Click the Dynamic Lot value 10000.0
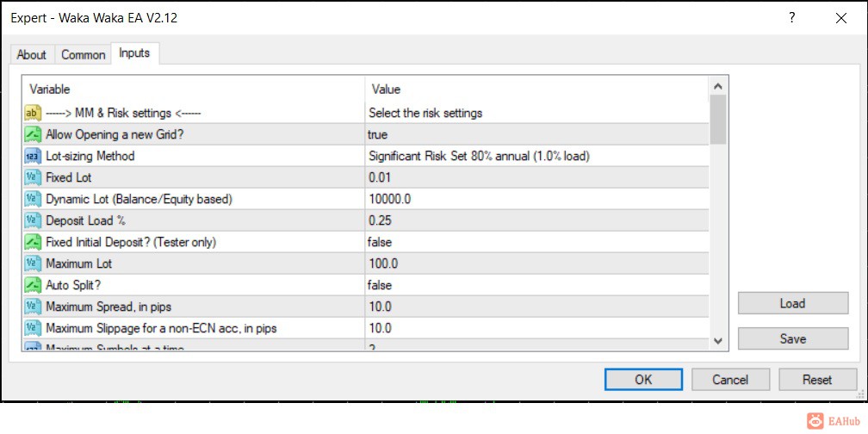The height and width of the screenshot is (434, 868). tap(390, 199)
